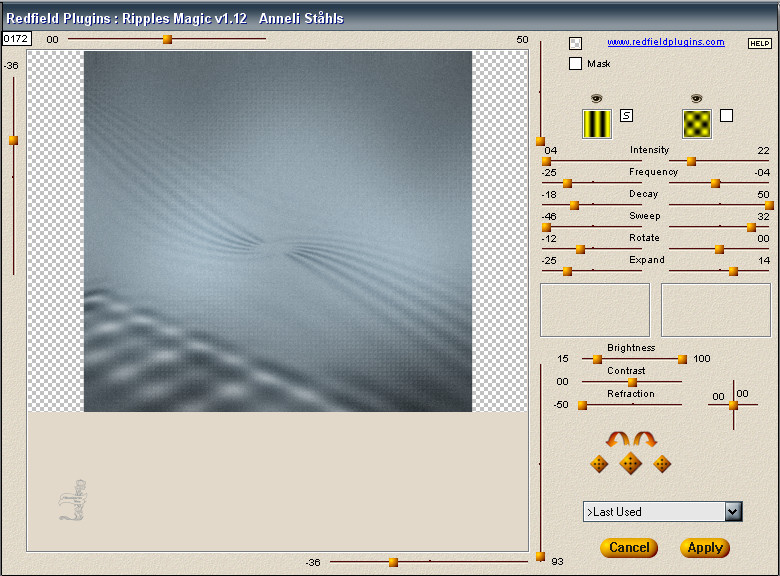This screenshot has height=576, width=780.
Task: Adjust the top horizontal slider handle
Action: click(168, 39)
